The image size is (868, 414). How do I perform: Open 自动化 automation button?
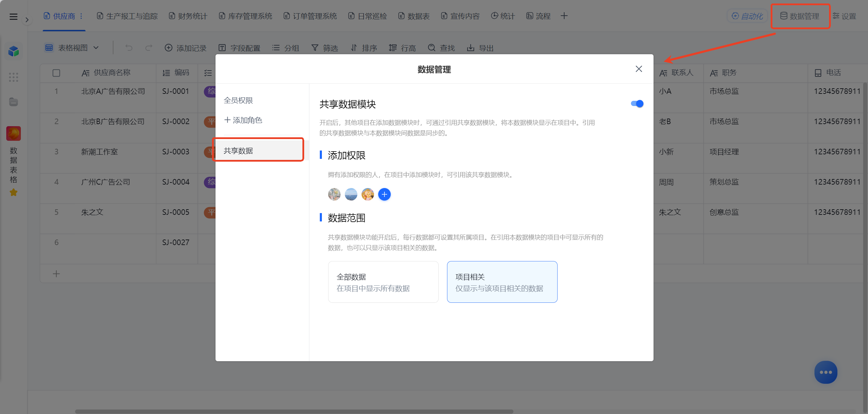click(x=747, y=16)
